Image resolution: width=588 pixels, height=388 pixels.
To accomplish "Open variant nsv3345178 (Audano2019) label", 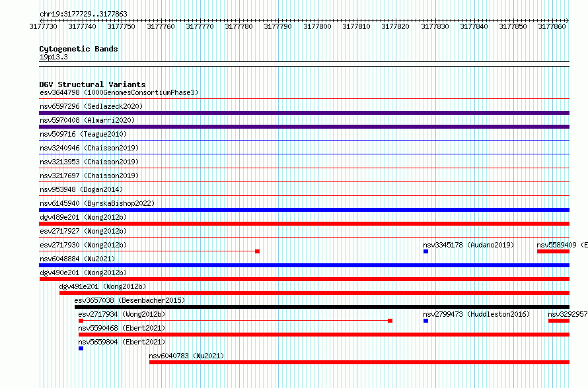I will [468, 245].
